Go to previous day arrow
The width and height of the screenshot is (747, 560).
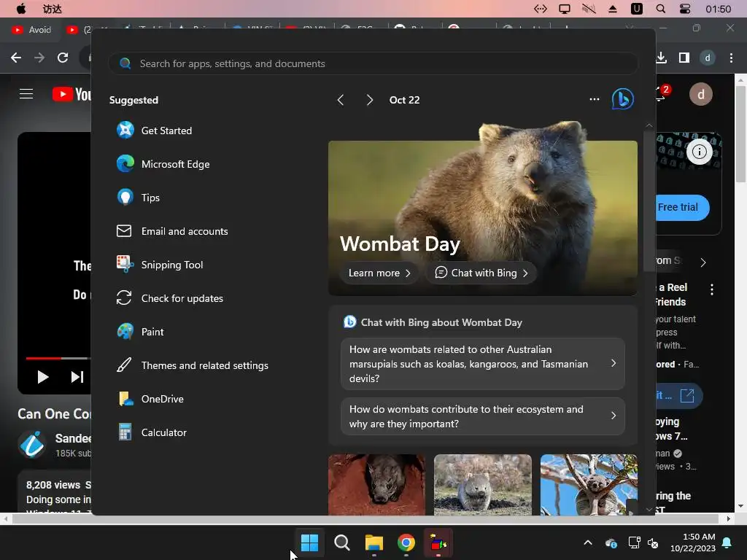tap(340, 99)
